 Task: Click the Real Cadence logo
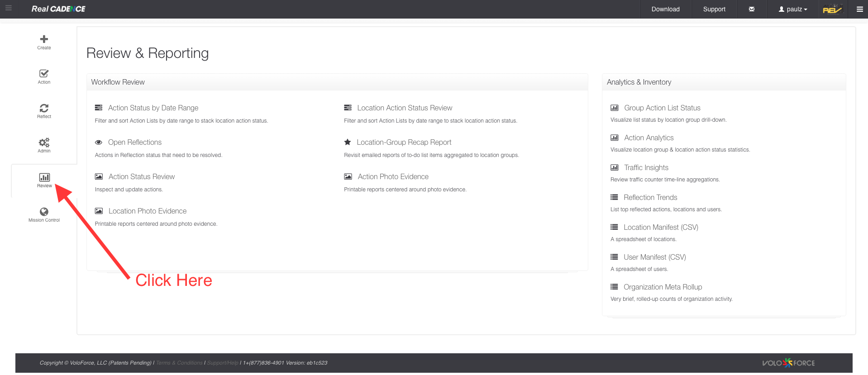58,9
